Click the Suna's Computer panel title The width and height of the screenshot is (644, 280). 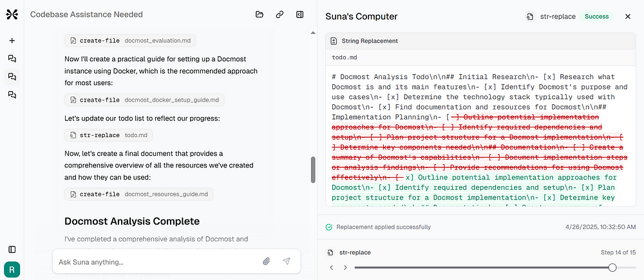[x=361, y=17]
